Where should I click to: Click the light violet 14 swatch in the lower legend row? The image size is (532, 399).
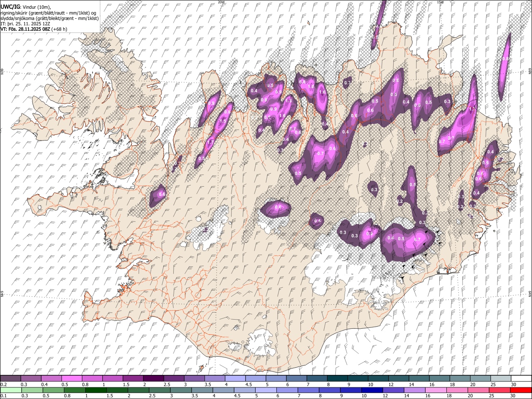(415, 390)
